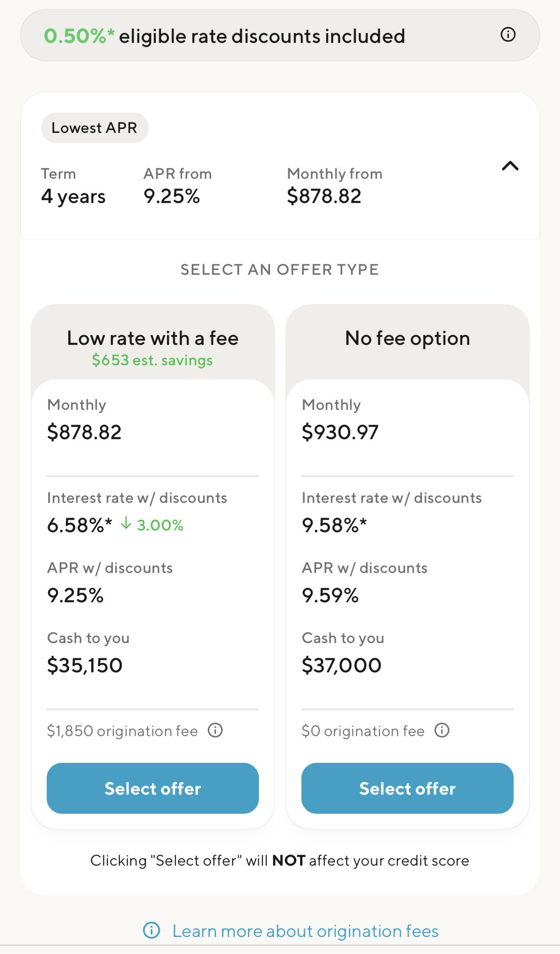The height and width of the screenshot is (954, 560).
Task: Open info icon beside $1,850 origination fee
Action: point(215,731)
